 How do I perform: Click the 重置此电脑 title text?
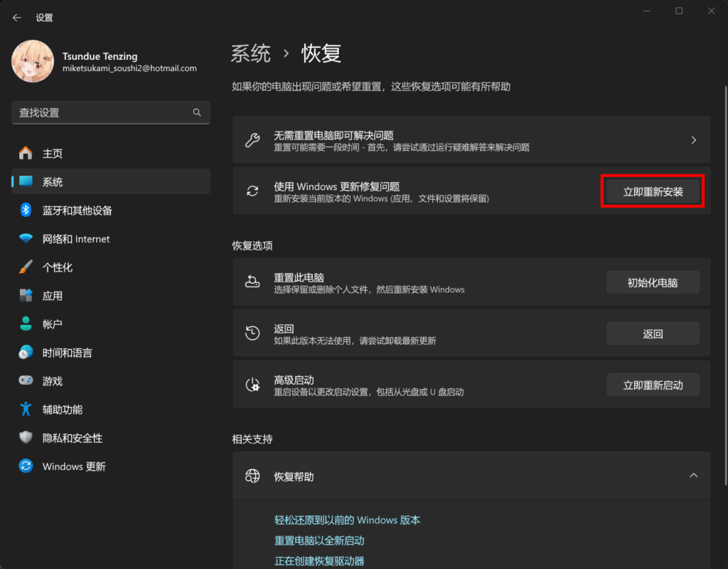coord(299,277)
